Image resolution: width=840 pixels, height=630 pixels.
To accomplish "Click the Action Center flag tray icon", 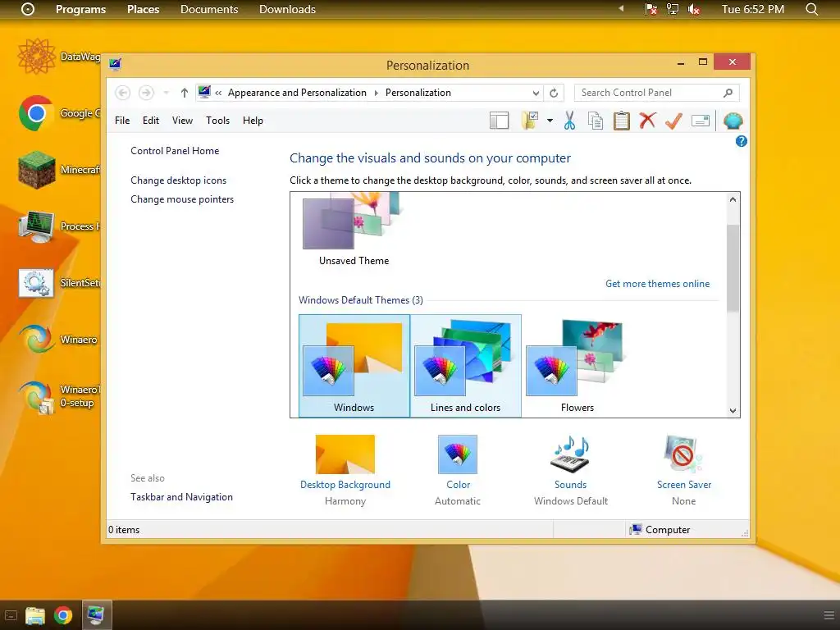I will 651,9.
